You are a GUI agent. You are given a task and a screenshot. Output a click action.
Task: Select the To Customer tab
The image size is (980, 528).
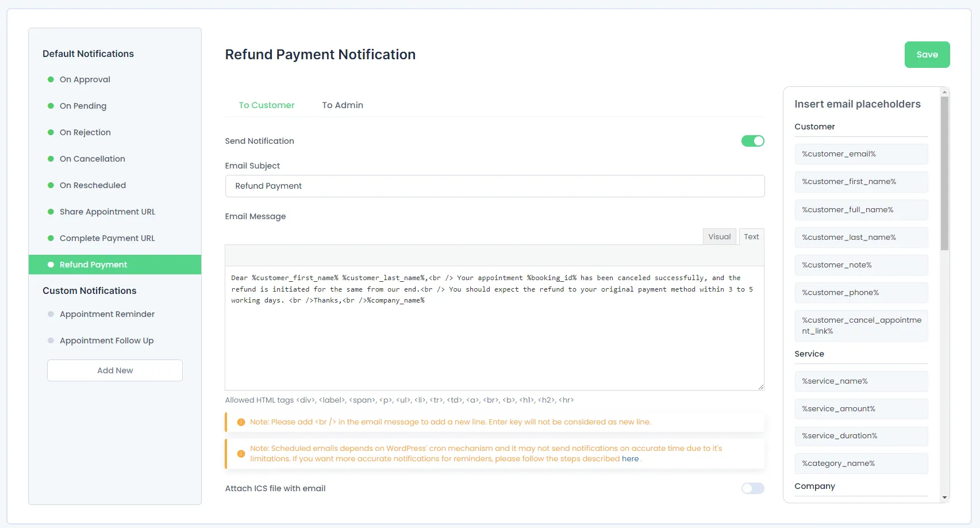(267, 105)
